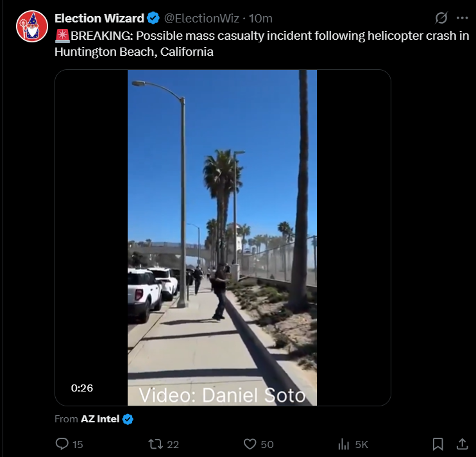Repost the tweet using retweet arrows icon
Viewport: 476px width, 457px height.
[x=155, y=444]
